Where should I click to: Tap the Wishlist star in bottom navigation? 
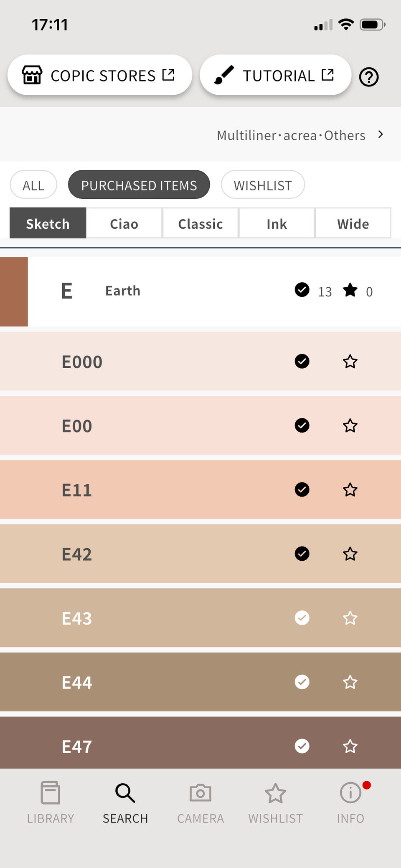click(275, 793)
